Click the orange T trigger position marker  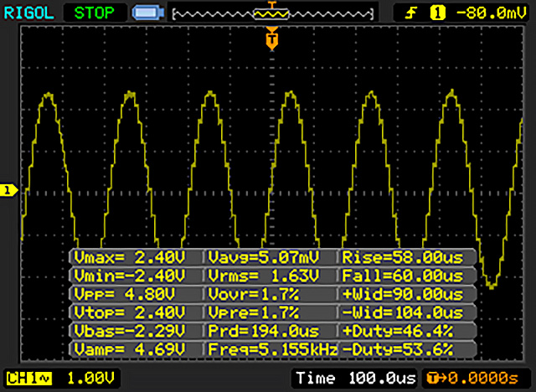pyautogui.click(x=271, y=39)
